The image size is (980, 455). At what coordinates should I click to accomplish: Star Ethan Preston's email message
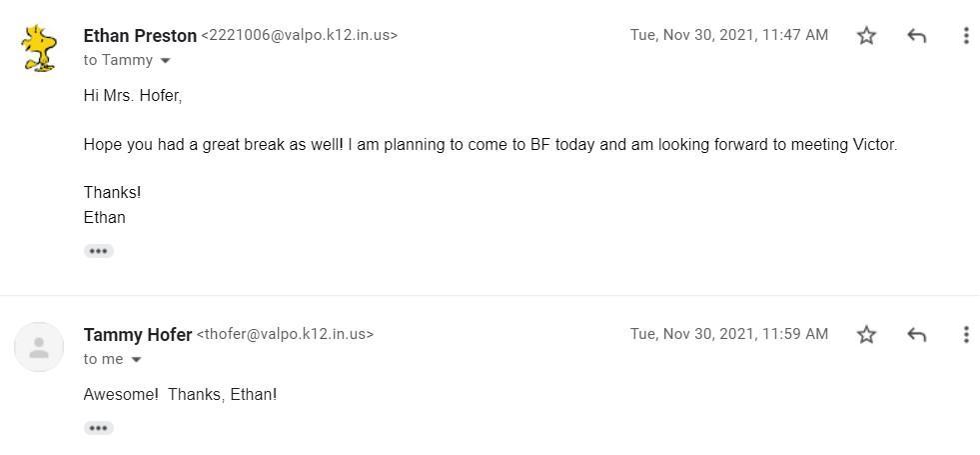click(866, 36)
